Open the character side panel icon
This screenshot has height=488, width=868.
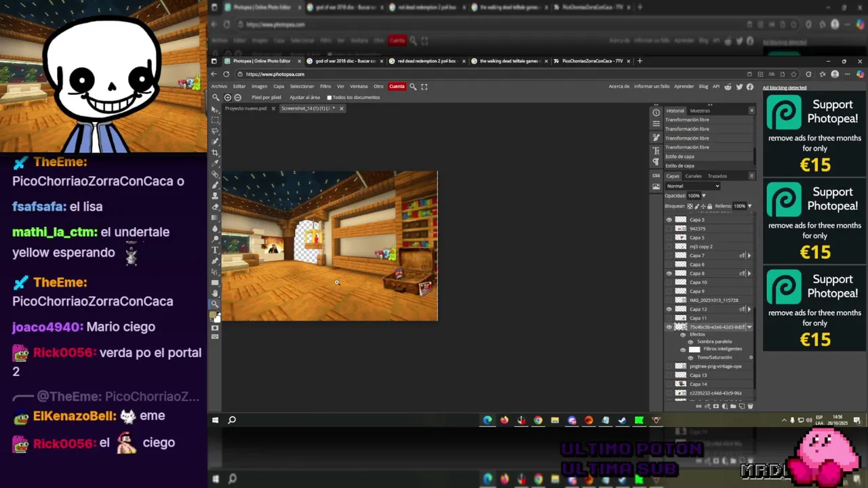point(656,150)
